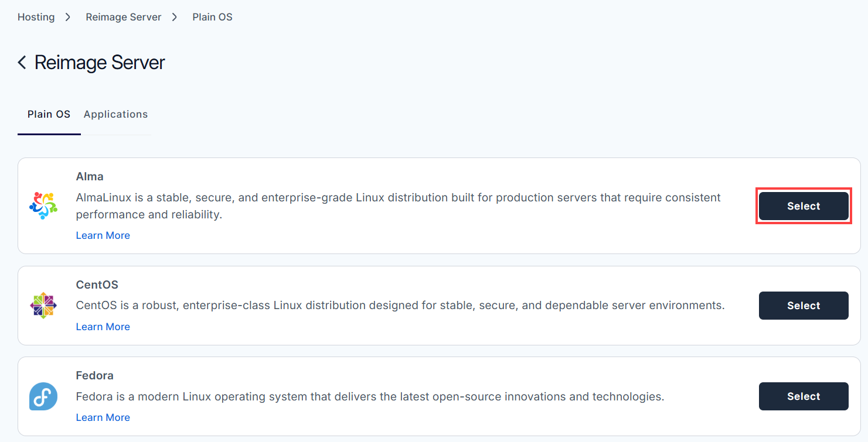
Task: Select the Alma operating system
Action: click(x=804, y=206)
